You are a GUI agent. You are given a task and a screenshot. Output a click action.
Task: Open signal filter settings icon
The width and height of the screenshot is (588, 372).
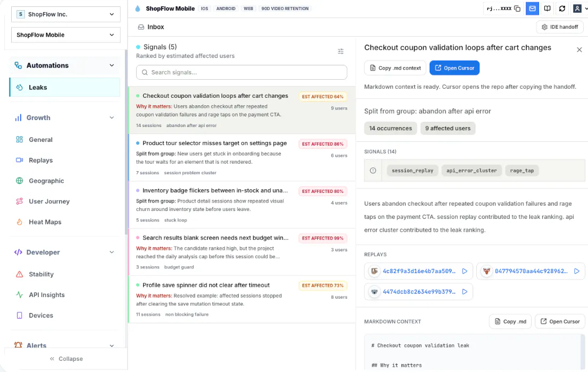[340, 51]
